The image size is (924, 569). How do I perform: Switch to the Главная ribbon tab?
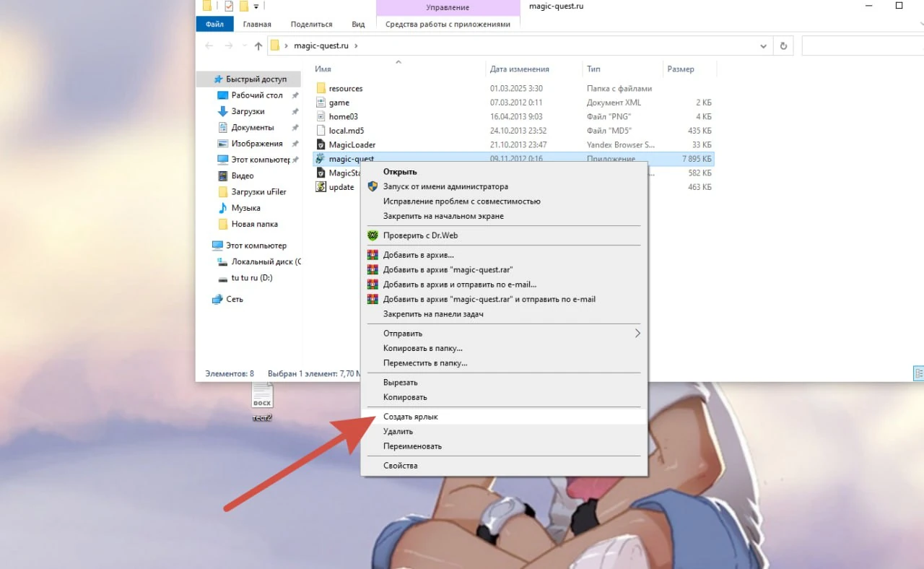pyautogui.click(x=257, y=24)
